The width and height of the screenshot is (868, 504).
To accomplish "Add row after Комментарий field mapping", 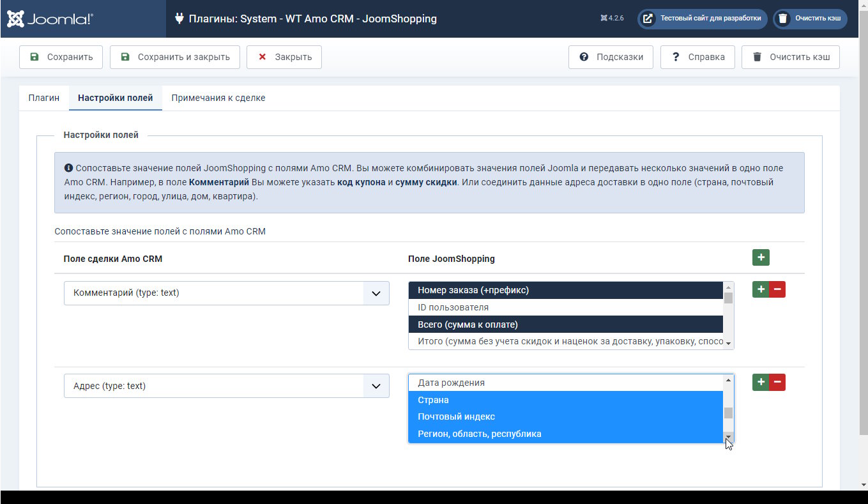I will pos(761,289).
